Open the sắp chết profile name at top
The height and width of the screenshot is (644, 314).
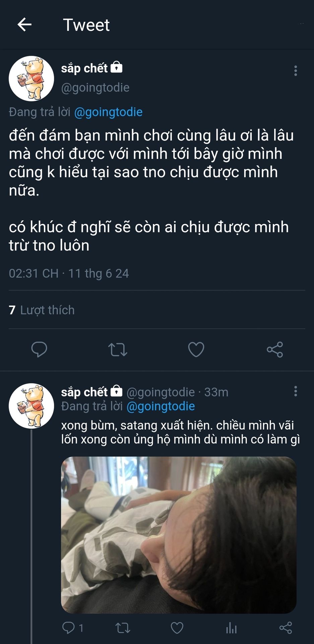pos(84,68)
